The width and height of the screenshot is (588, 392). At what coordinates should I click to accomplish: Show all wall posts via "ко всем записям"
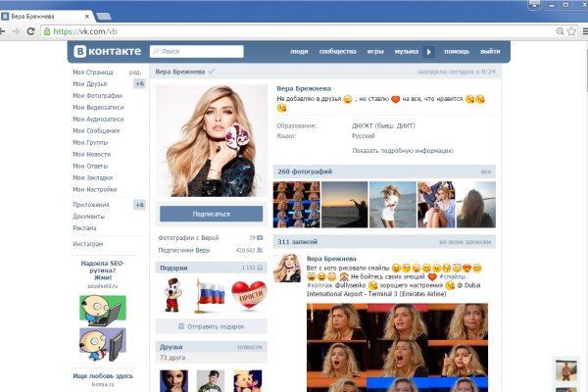[x=464, y=241]
